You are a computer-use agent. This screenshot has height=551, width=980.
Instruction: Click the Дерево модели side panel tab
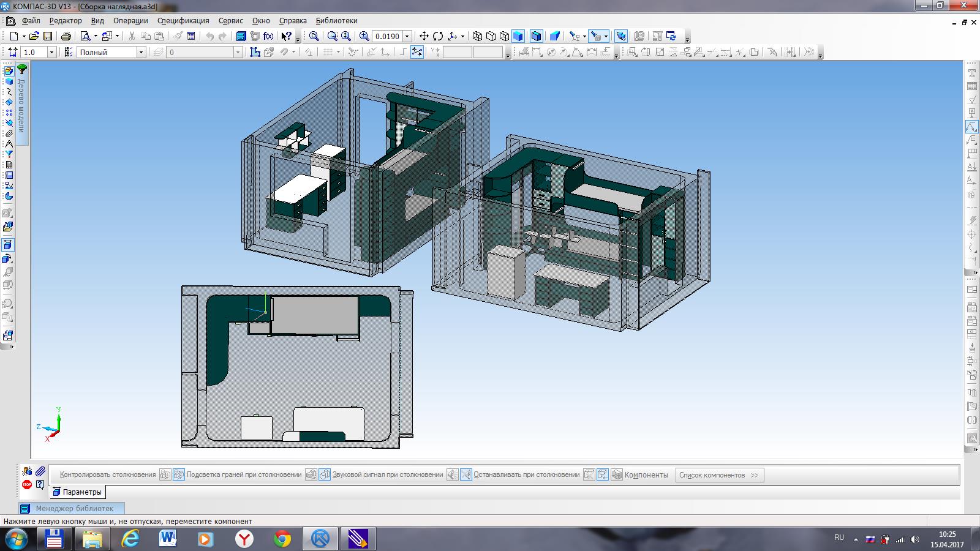21,104
